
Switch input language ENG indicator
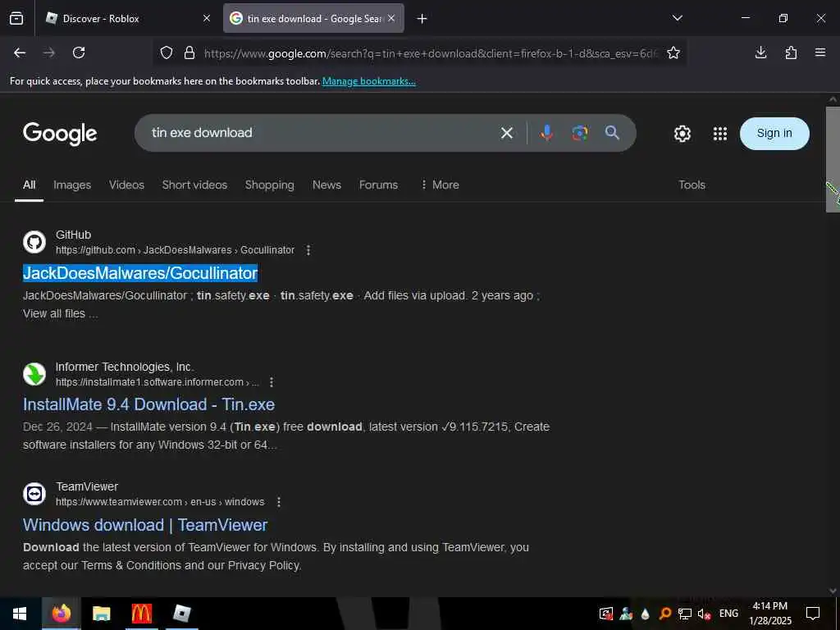click(728, 614)
